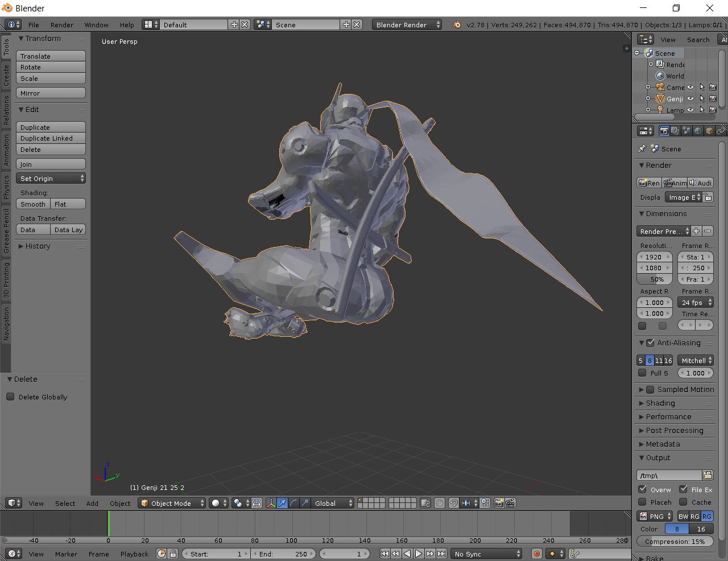Enable Delete Globally checkbox
The width and height of the screenshot is (728, 561).
pos(10,397)
